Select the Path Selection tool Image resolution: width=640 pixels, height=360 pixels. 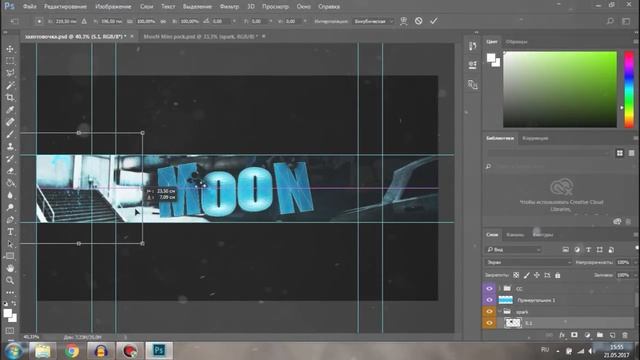point(10,244)
